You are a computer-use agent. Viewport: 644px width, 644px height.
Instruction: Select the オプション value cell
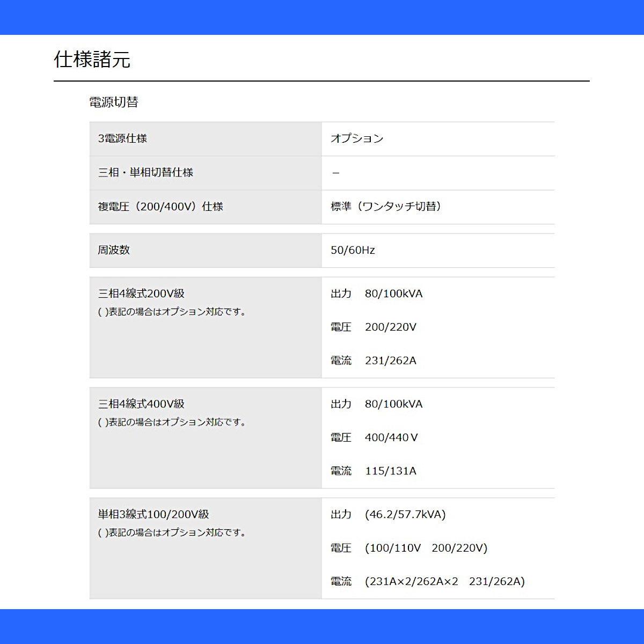tap(357, 138)
